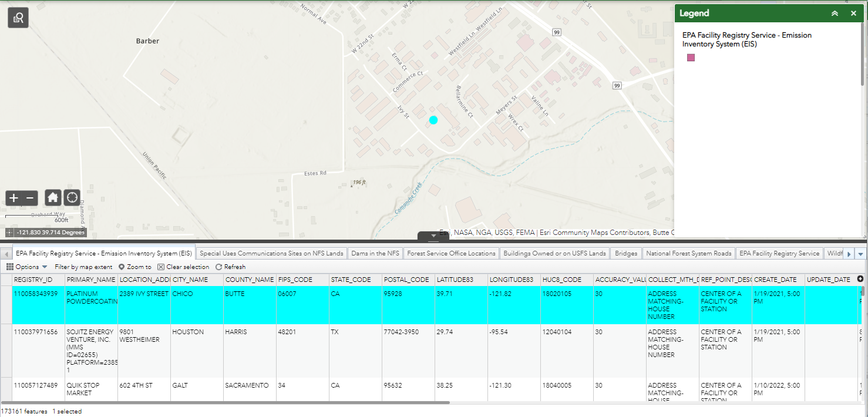
Task: Close the Legend panel
Action: point(853,12)
